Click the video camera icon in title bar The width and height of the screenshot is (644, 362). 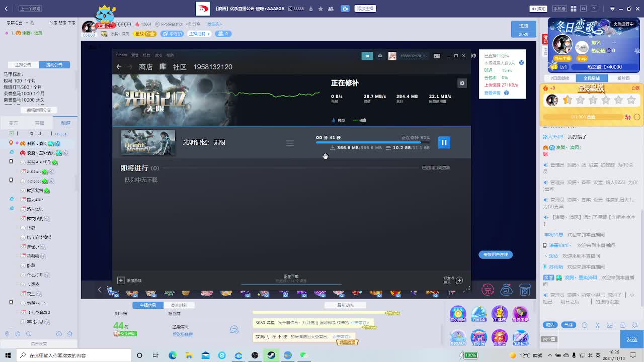pyautogui.click(x=345, y=9)
